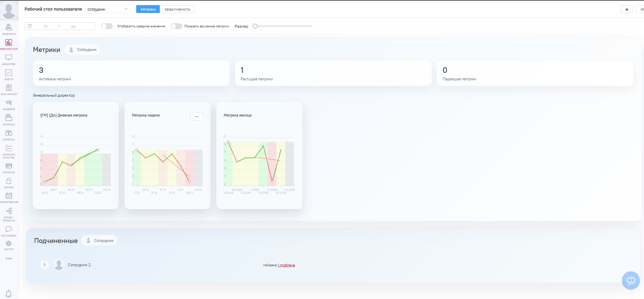This screenshot has width=644, height=299.
Task: Go to Задачи in the sidebar
Action: [x=9, y=73]
